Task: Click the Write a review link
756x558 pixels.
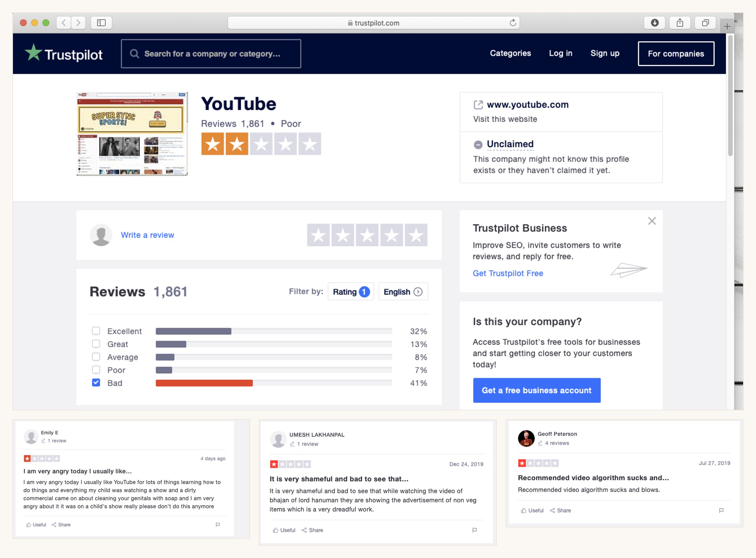Action: [147, 235]
